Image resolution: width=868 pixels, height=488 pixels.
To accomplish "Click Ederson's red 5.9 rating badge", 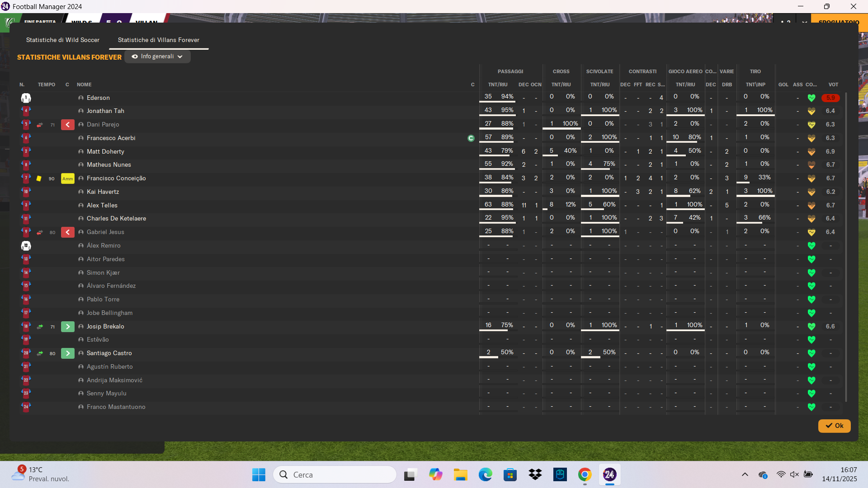I will (x=830, y=98).
